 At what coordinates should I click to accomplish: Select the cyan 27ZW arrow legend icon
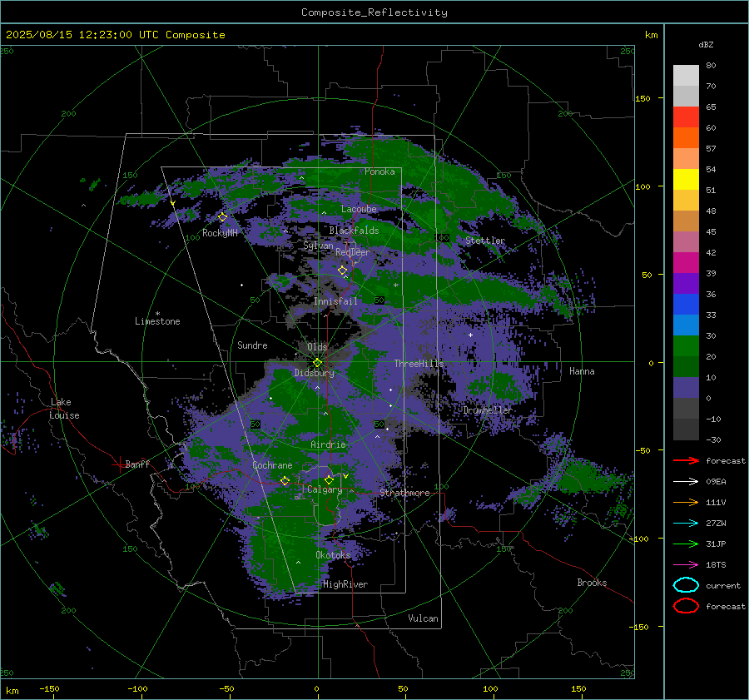[686, 524]
